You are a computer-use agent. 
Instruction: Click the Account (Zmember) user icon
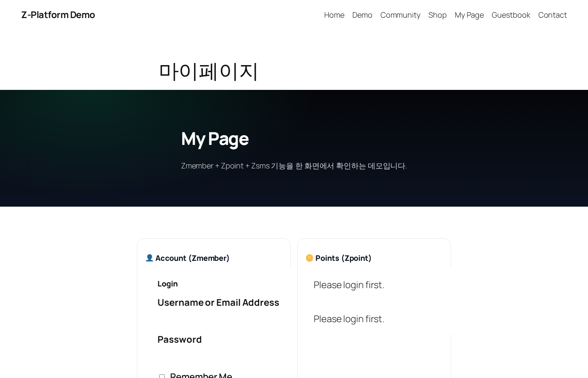[150, 258]
